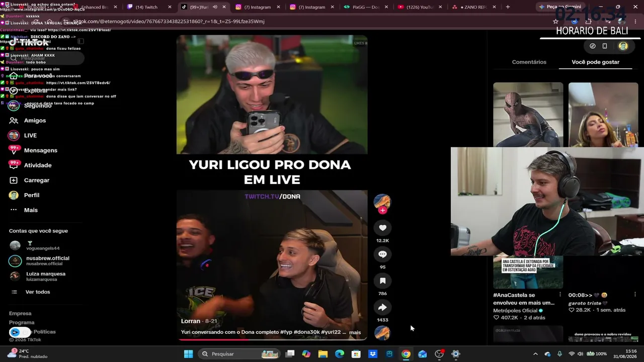Image resolution: width=644 pixels, height=362 pixels.
Task: Bookmark this page with the star icon
Action: [555, 22]
